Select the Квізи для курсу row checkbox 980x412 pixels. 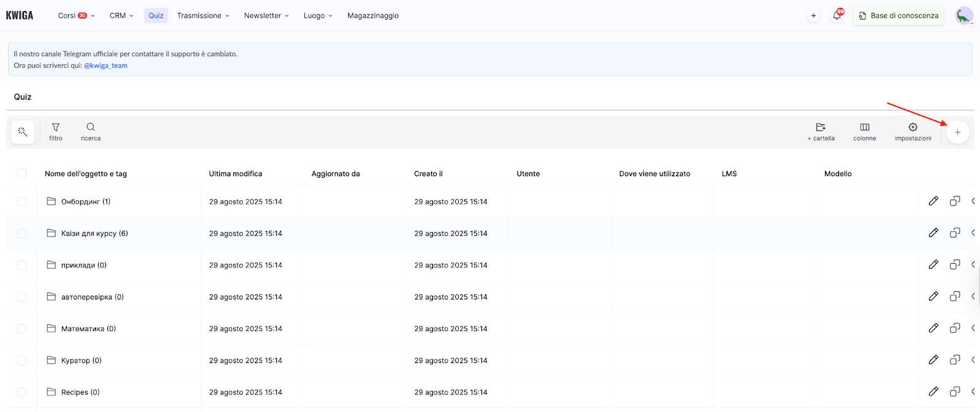click(x=22, y=233)
